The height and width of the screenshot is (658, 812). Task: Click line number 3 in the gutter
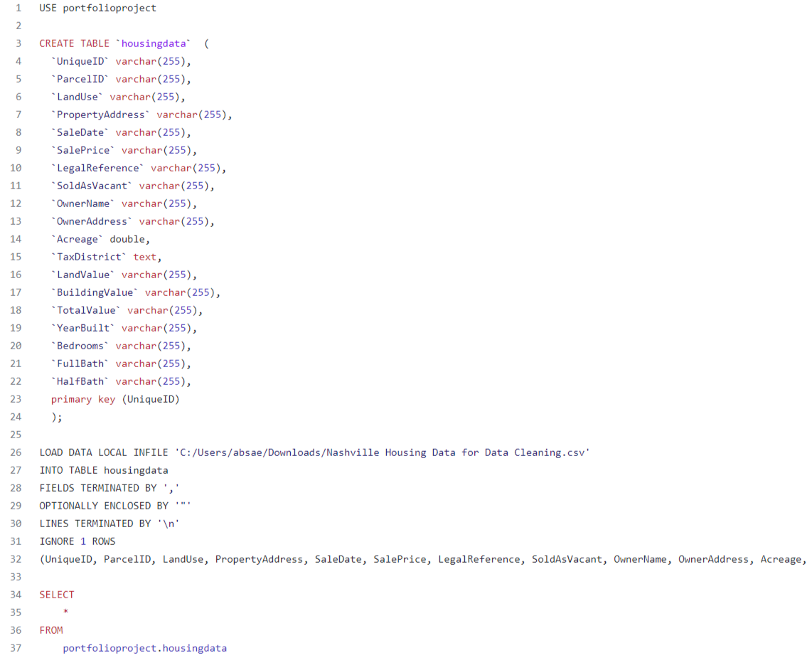pyautogui.click(x=18, y=43)
